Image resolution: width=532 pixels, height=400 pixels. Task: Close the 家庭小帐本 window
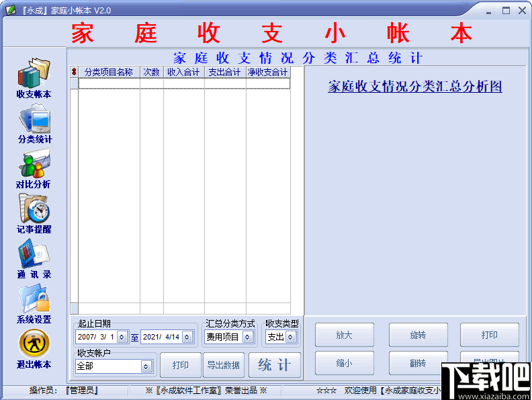click(523, 11)
